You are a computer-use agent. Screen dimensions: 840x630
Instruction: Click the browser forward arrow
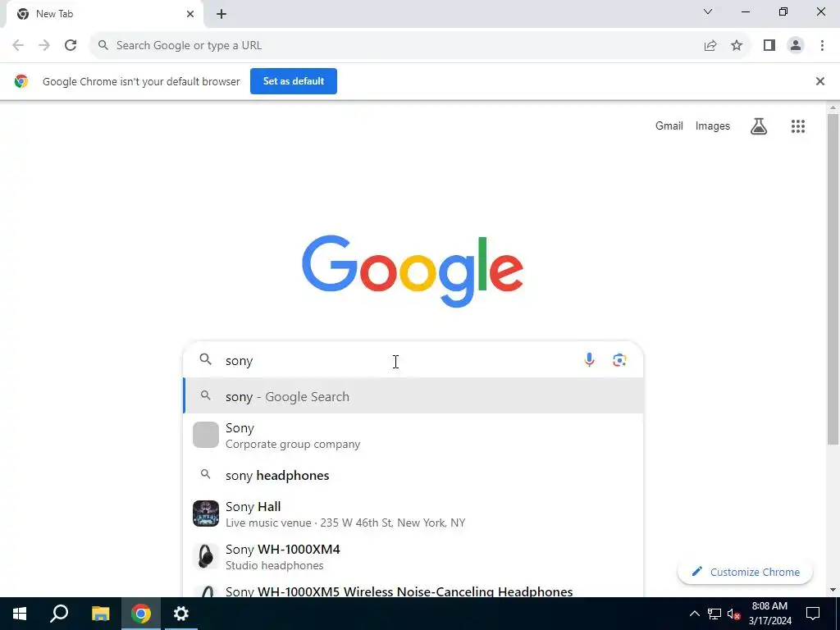(x=44, y=46)
